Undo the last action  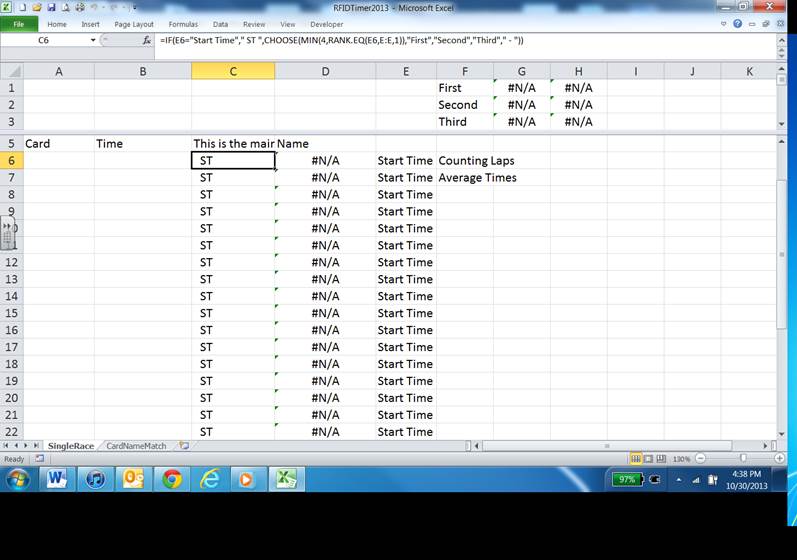(95, 8)
